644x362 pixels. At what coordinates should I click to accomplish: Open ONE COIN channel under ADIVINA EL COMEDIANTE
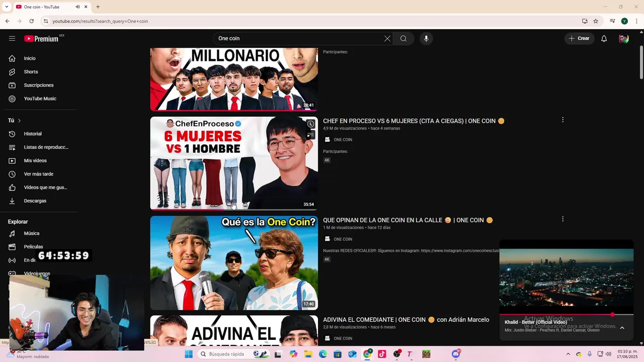click(x=343, y=338)
